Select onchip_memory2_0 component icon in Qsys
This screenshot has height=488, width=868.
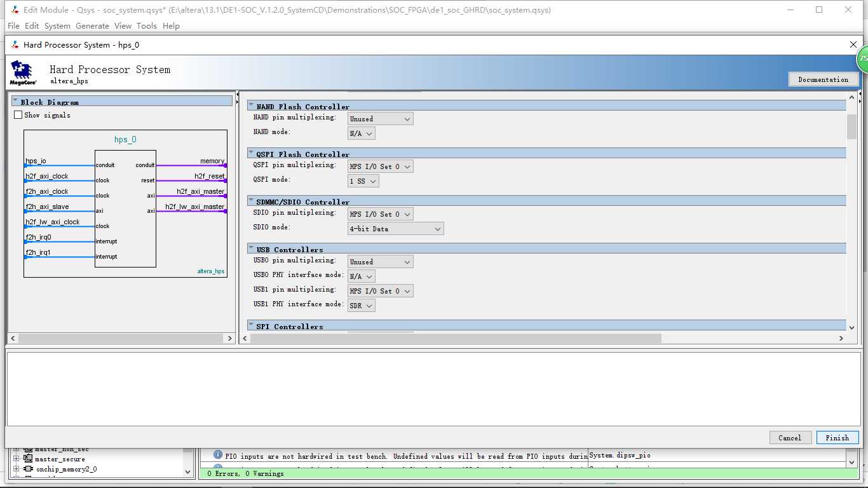28,469
